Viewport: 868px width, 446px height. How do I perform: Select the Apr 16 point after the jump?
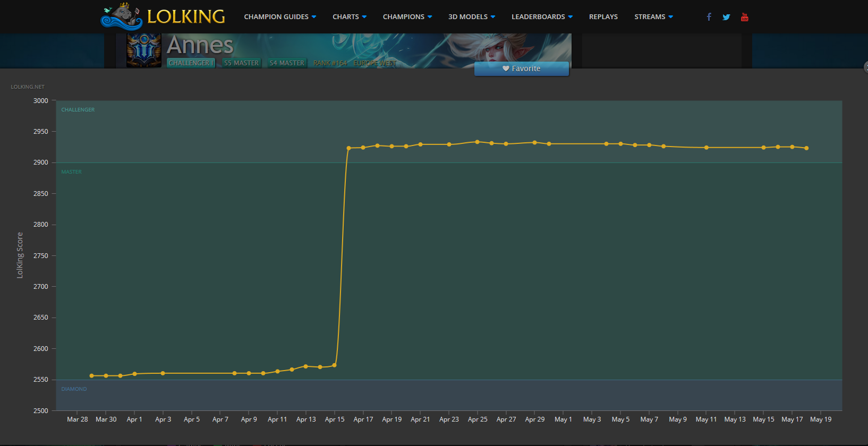point(349,148)
